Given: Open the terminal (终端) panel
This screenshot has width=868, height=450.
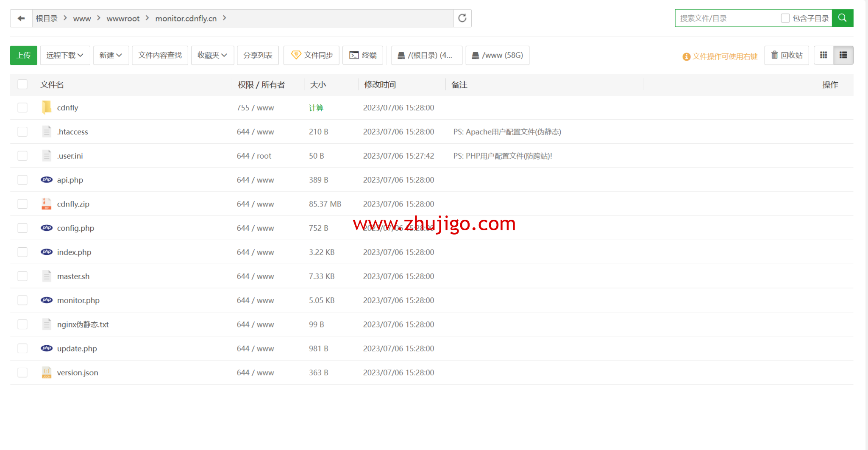Looking at the screenshot, I should (363, 55).
